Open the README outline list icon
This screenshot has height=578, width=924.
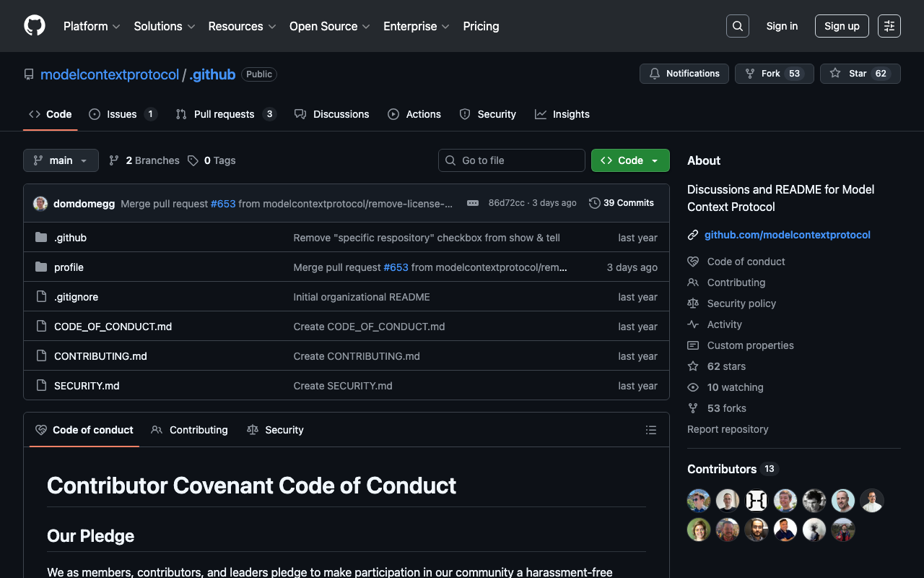coord(650,430)
